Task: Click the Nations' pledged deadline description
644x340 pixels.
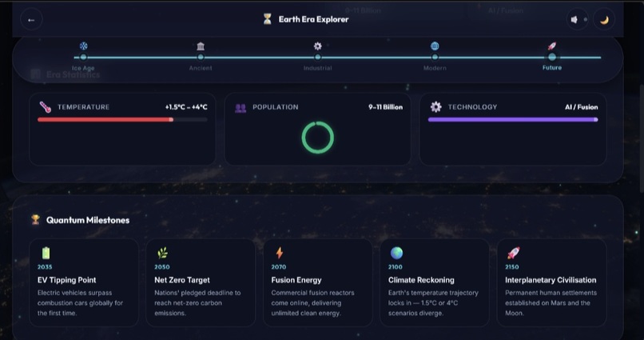Action: (x=197, y=302)
